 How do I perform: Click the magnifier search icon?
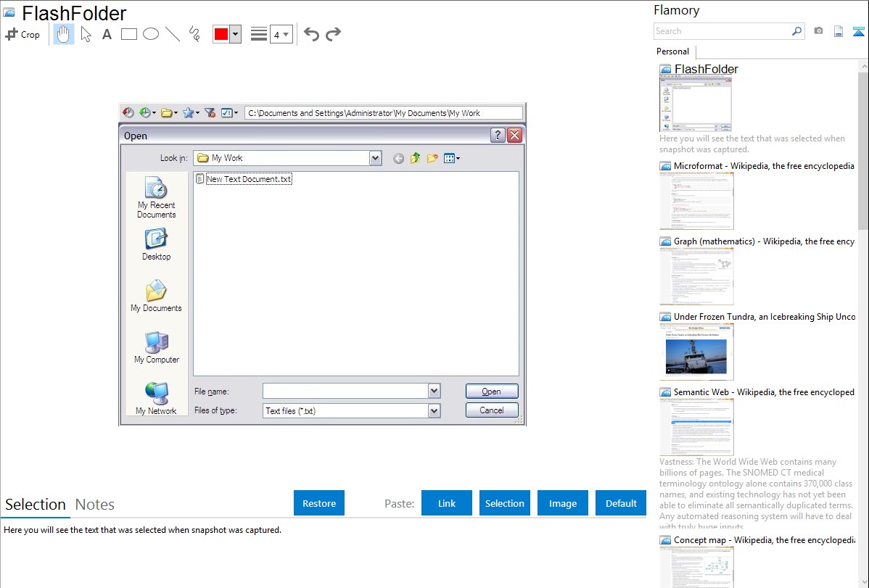click(x=797, y=31)
